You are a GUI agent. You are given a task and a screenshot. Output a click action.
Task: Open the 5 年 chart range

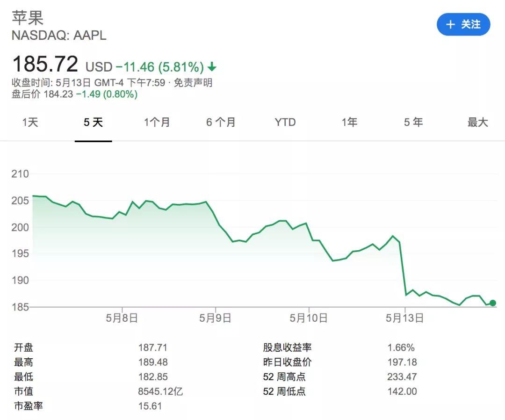[413, 123]
